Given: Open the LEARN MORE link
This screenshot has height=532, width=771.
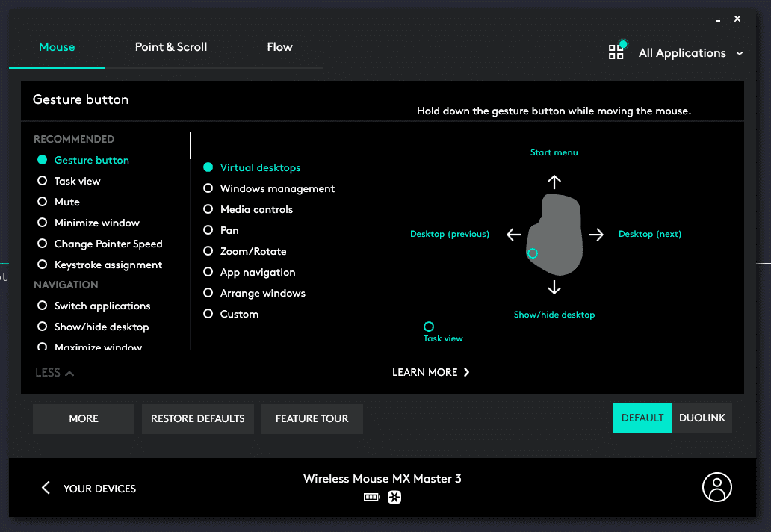Looking at the screenshot, I should (430, 372).
